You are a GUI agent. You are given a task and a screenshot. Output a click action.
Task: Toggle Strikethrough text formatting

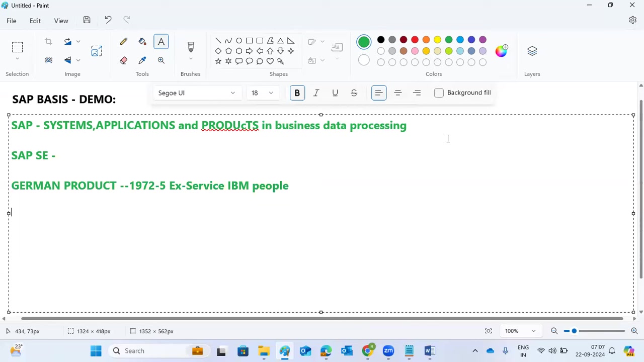pyautogui.click(x=354, y=93)
